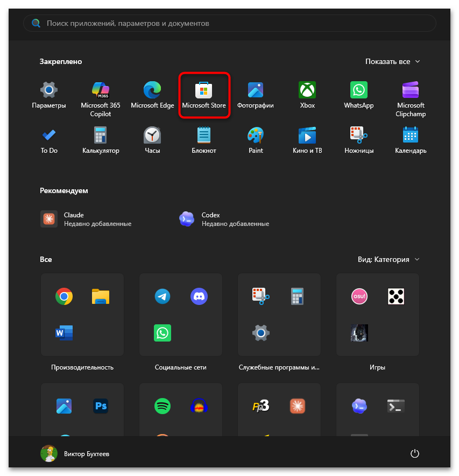Open Spotify from the category grid
This screenshot has height=476, width=459.
click(163, 406)
